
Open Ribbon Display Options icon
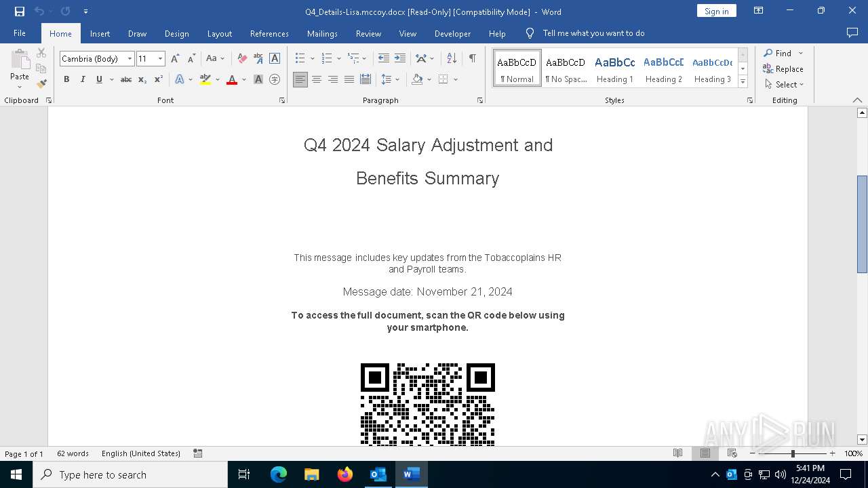[759, 11]
